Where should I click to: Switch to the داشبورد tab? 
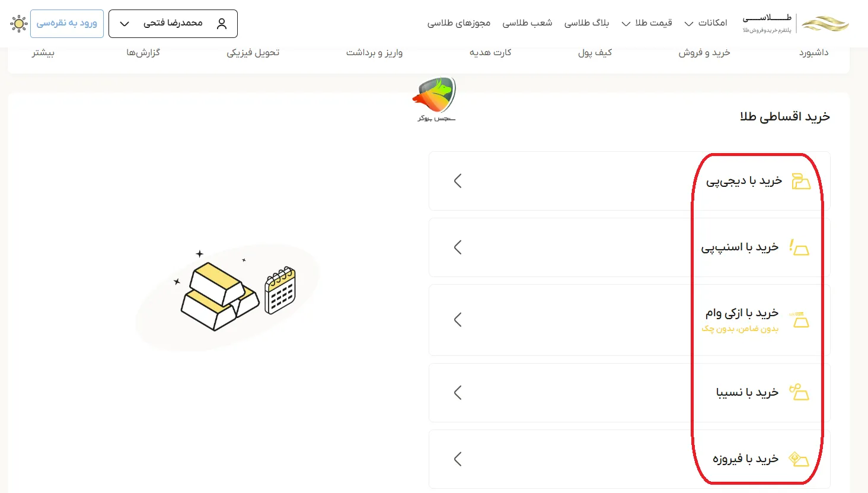[814, 52]
